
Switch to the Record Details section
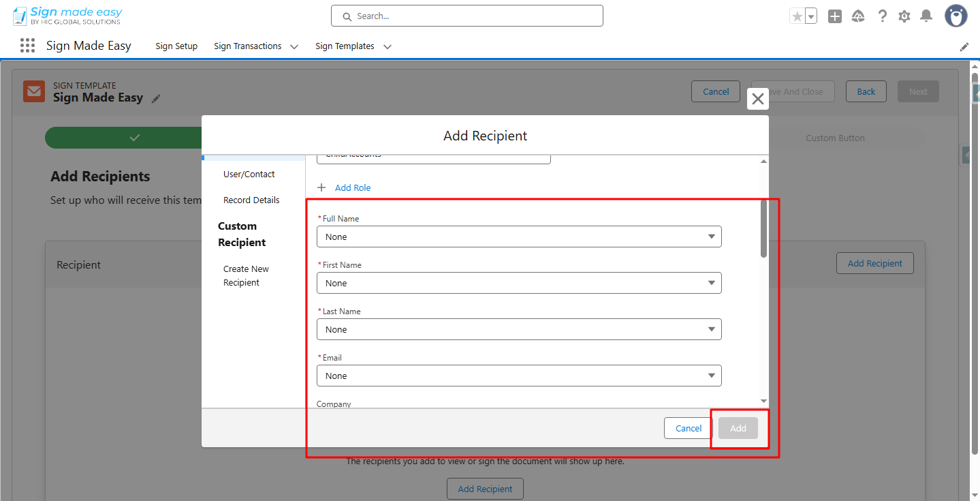251,200
